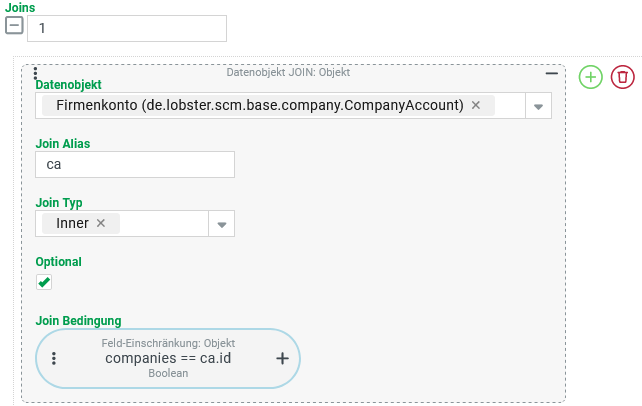
Task: Open the Datenobjekt dropdown arrow
Action: point(537,106)
